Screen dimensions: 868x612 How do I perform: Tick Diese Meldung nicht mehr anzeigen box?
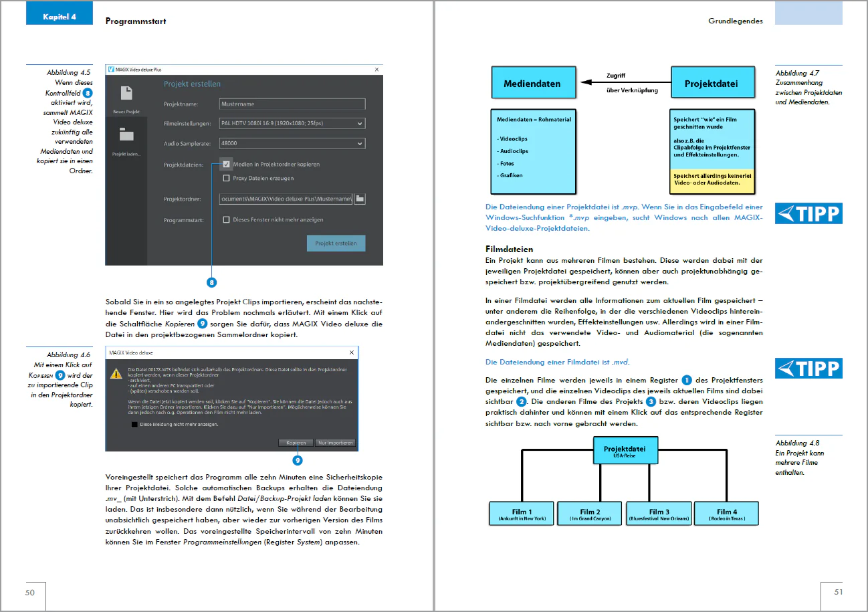click(135, 424)
